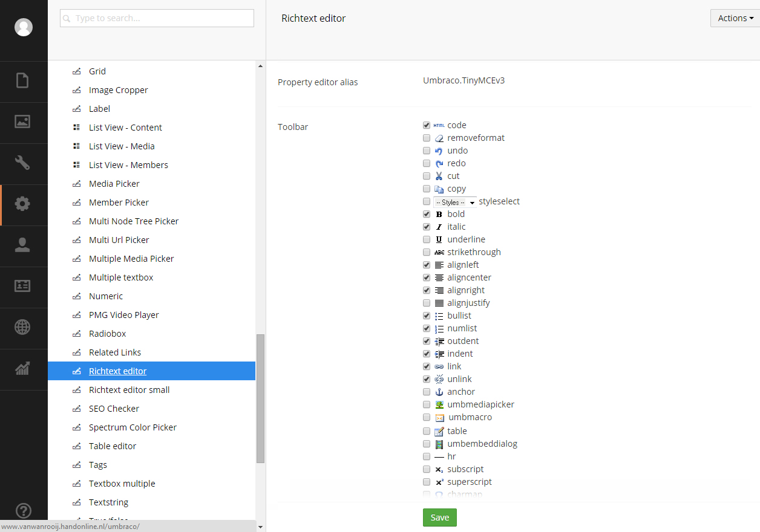Open the Media section icon in sidebar
Image resolution: width=760 pixels, height=532 pixels.
pyautogui.click(x=22, y=122)
